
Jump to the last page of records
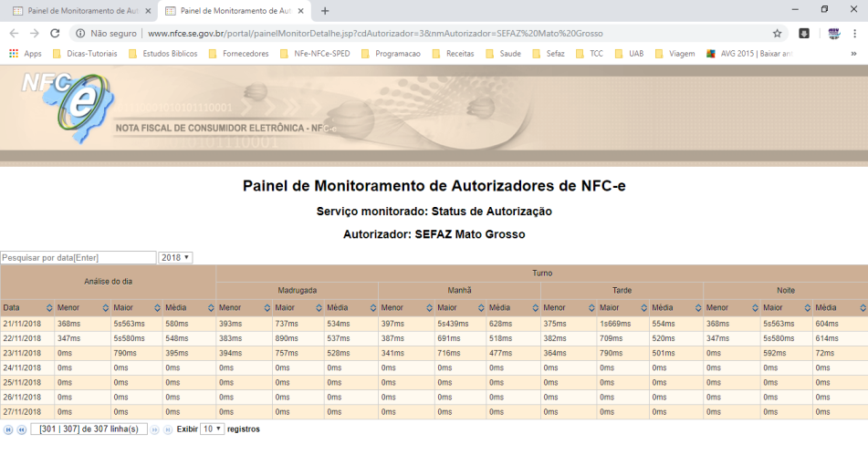coord(168,429)
